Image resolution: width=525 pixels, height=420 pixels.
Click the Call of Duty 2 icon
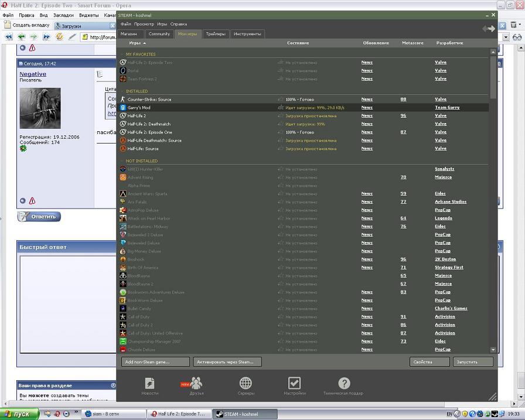pos(123,325)
